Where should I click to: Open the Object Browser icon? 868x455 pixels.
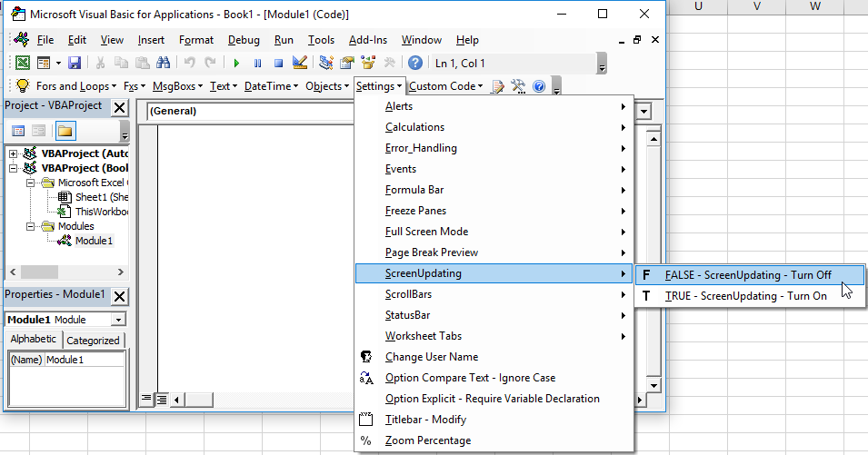coord(368,63)
